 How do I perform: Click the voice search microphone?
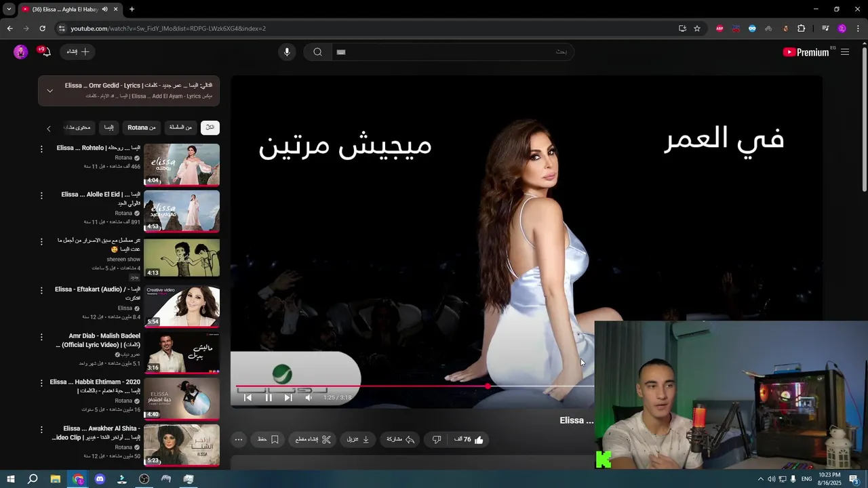[x=287, y=52]
